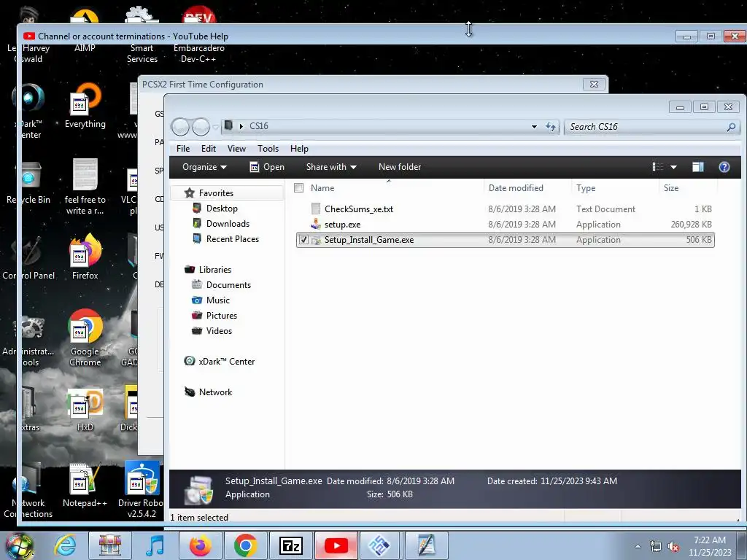
Task: Click the search magnifier icon in Explorer
Action: (731, 127)
